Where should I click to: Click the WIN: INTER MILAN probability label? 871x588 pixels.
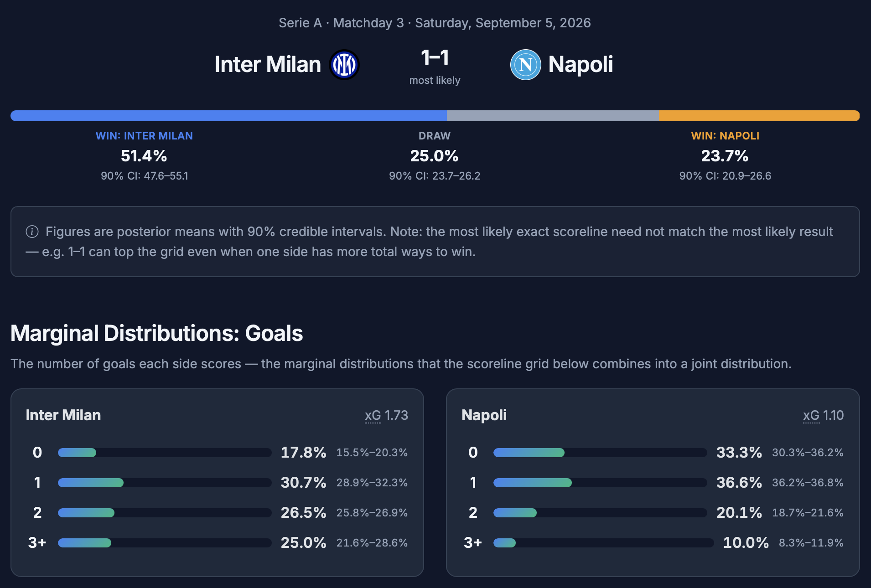(144, 136)
